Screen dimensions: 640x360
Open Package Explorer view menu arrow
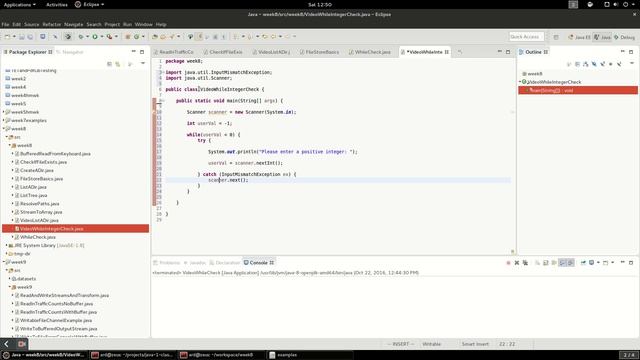click(x=143, y=64)
